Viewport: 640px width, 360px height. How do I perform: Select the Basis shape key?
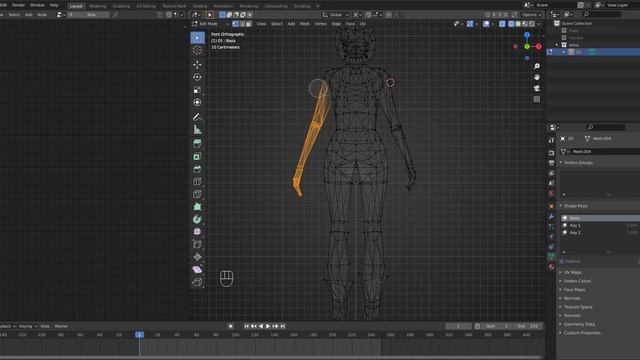(600, 218)
